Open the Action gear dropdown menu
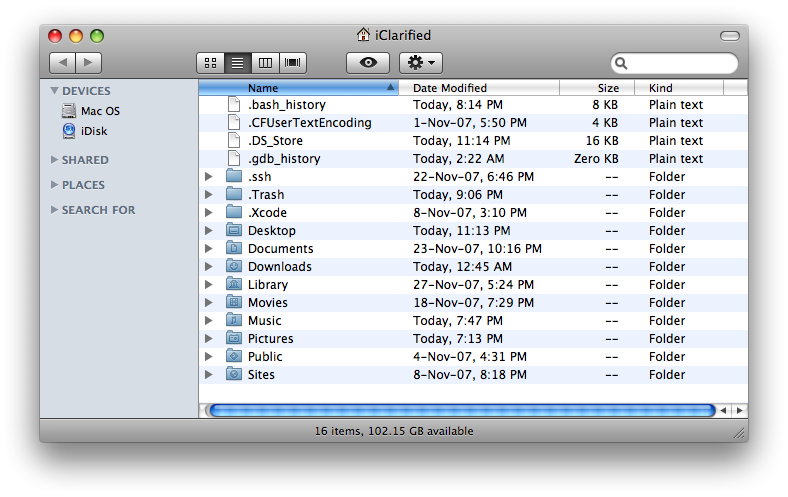788x497 pixels. (420, 62)
